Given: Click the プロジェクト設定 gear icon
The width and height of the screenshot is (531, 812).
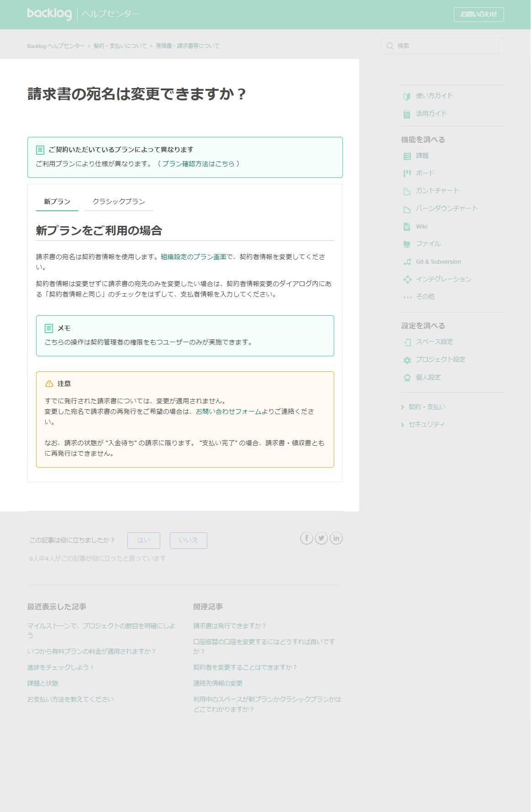Looking at the screenshot, I should pyautogui.click(x=407, y=360).
